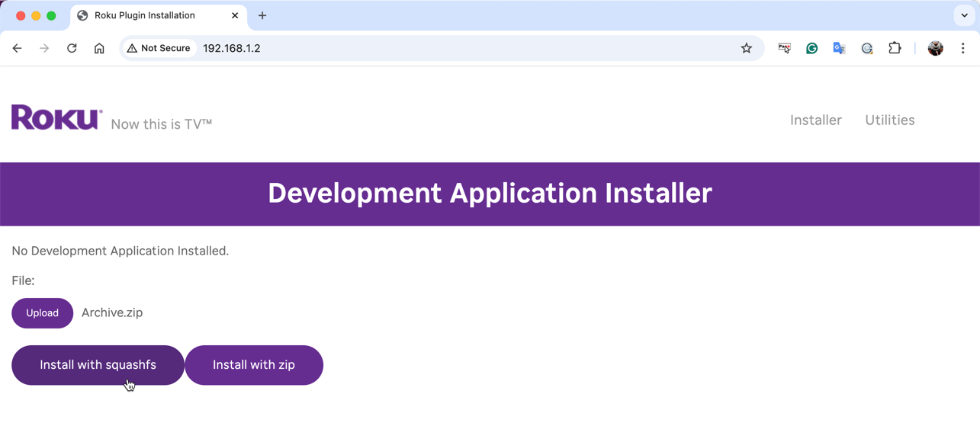Click the macOS window zoom button (green)
This screenshot has height=442, width=980.
(51, 15)
